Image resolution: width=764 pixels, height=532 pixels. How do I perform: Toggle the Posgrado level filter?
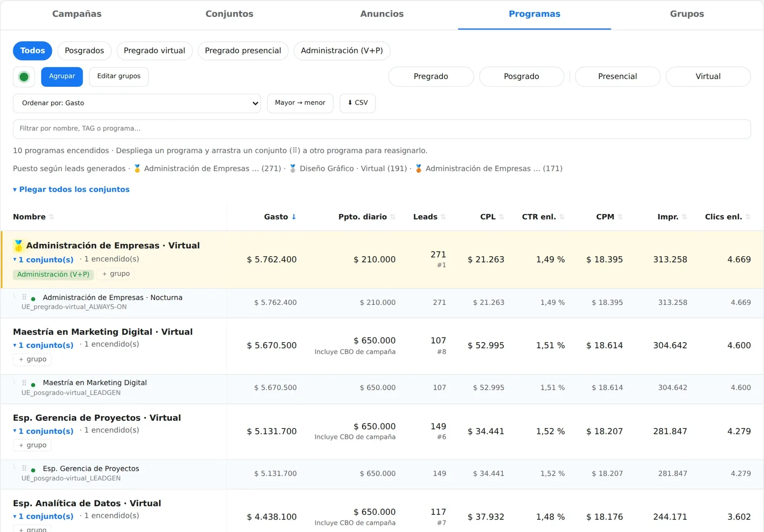521,76
